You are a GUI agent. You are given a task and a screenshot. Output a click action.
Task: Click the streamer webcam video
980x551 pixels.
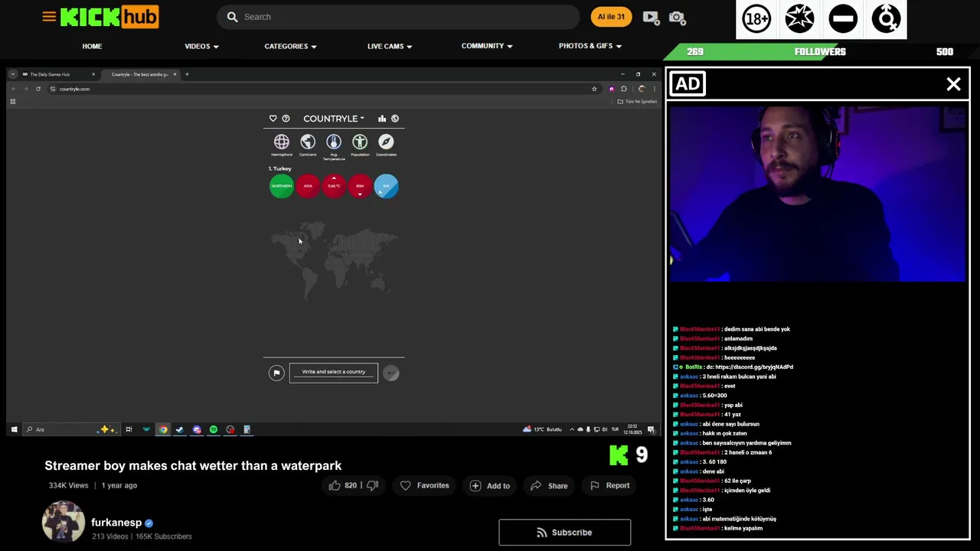(818, 193)
